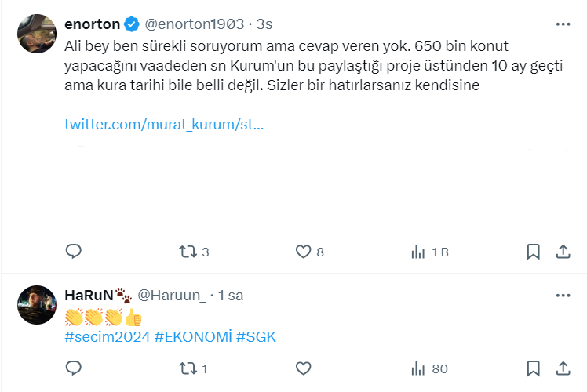Like enorton's tweet with the heart
The image size is (587, 392).
coord(303,252)
